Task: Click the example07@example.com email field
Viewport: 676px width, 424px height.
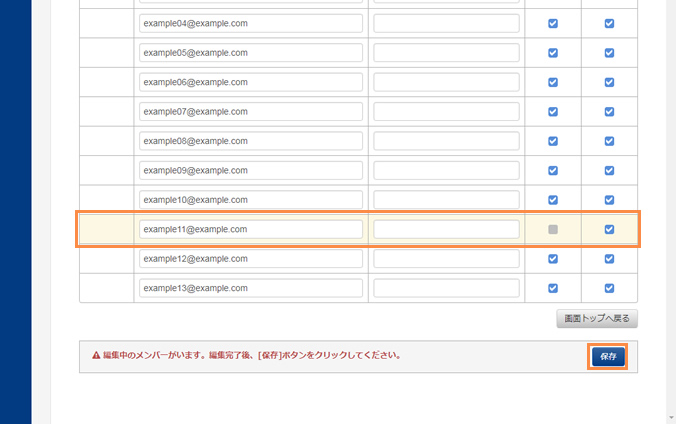Action: 251,112
